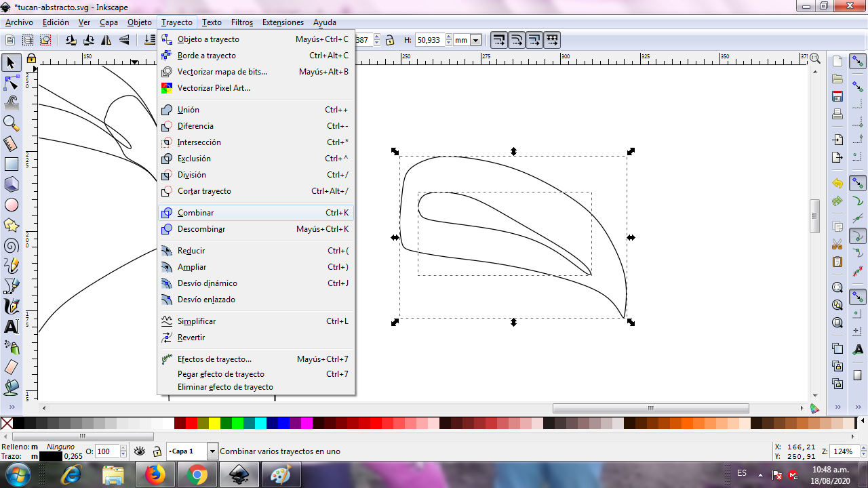
Task: Select the Tweak tool
Action: click(11, 103)
